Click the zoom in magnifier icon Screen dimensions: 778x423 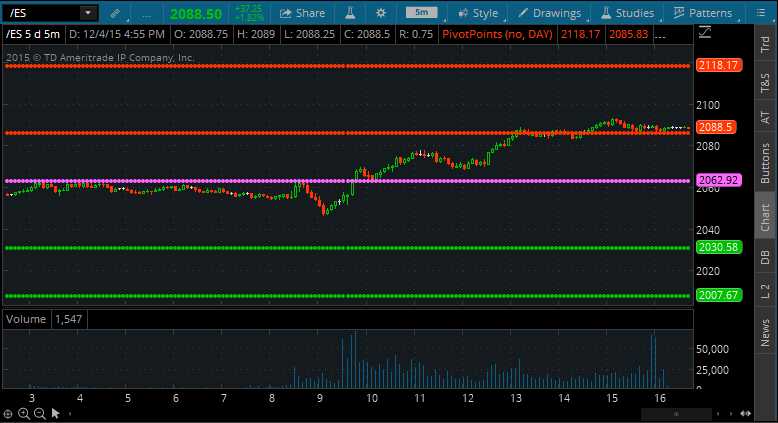click(x=24, y=413)
